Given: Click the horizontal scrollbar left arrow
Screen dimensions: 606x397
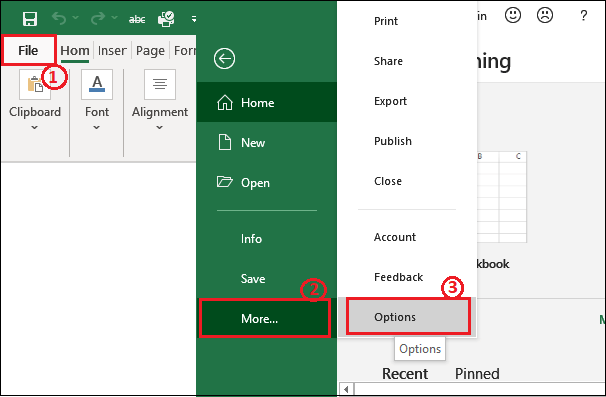Looking at the screenshot, I should (x=346, y=389).
